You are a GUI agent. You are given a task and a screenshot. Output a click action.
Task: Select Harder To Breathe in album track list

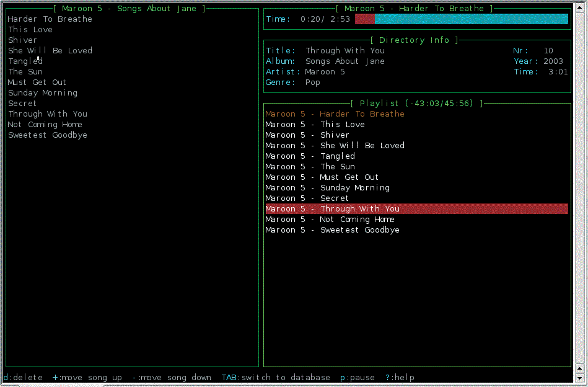coord(50,19)
